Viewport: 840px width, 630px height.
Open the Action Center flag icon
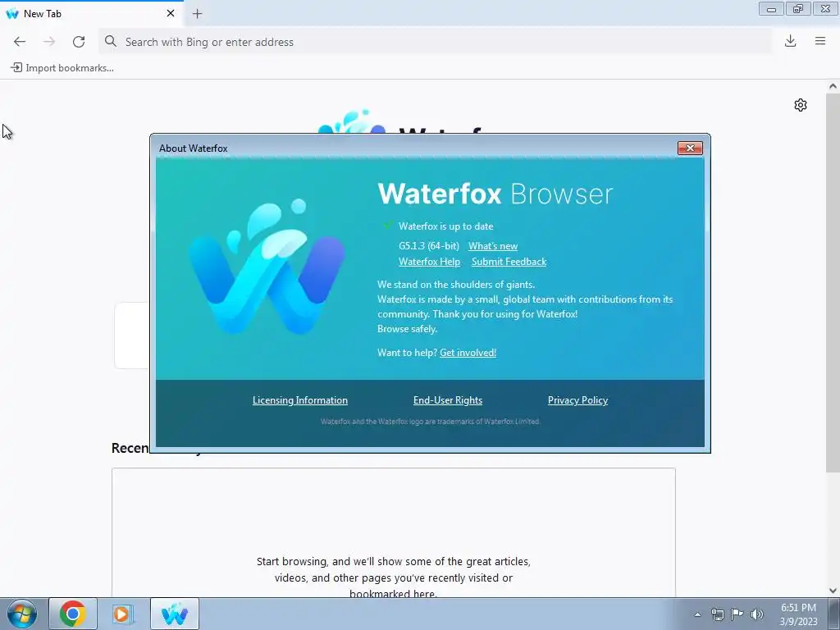[x=737, y=614]
